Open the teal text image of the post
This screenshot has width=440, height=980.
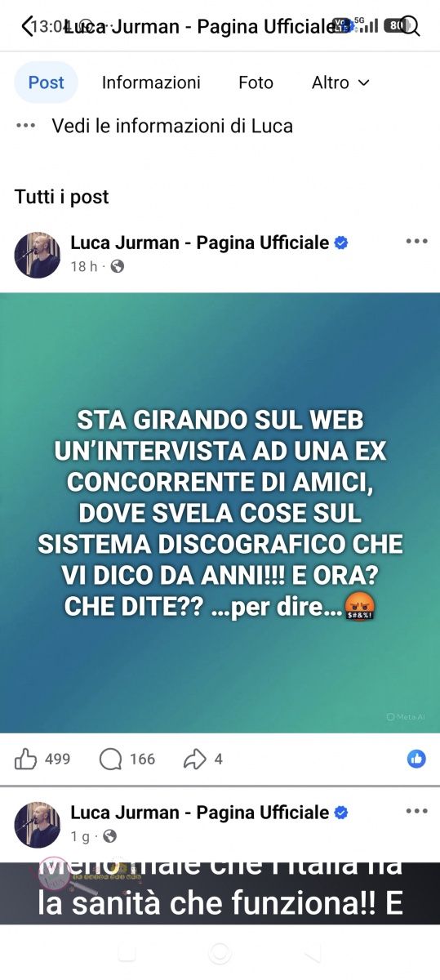pyautogui.click(x=220, y=513)
